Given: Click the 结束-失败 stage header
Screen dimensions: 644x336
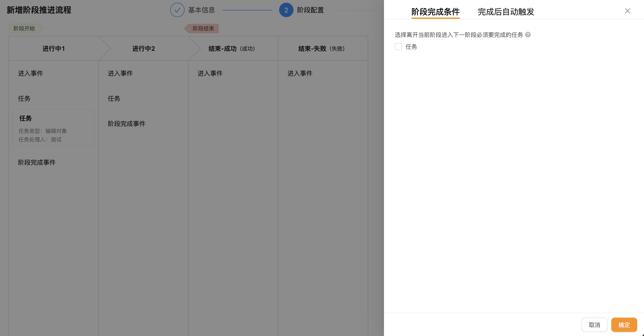Looking at the screenshot, I should point(322,49).
